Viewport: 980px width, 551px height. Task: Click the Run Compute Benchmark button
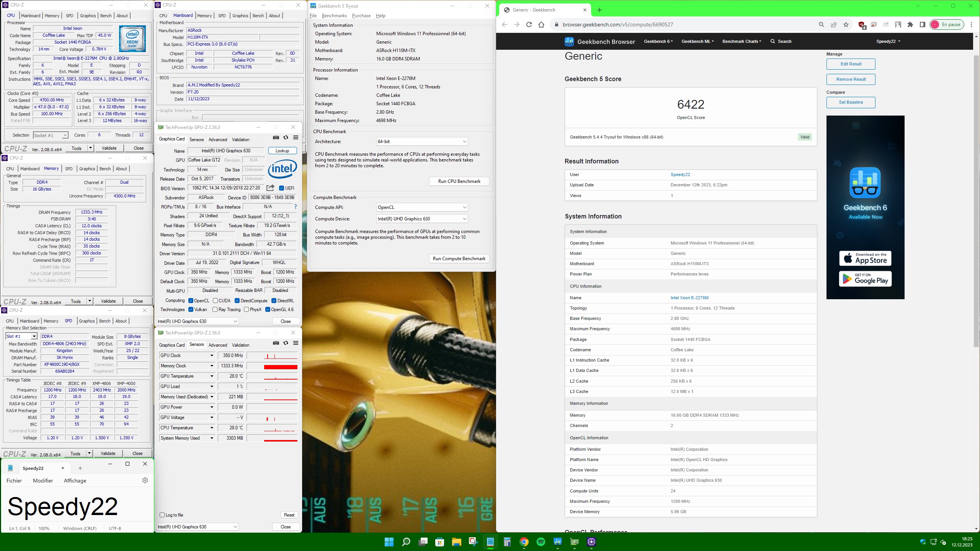point(459,259)
